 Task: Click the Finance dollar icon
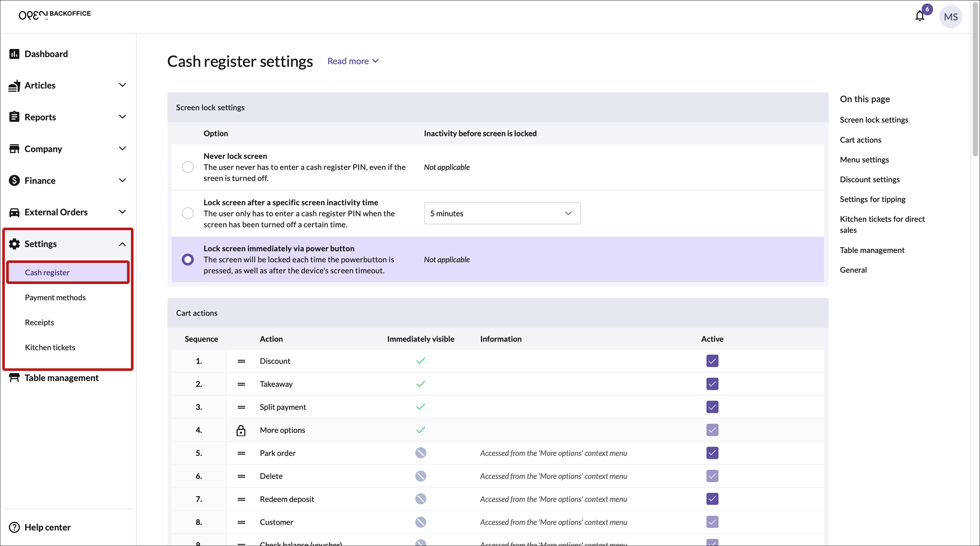pyautogui.click(x=14, y=181)
